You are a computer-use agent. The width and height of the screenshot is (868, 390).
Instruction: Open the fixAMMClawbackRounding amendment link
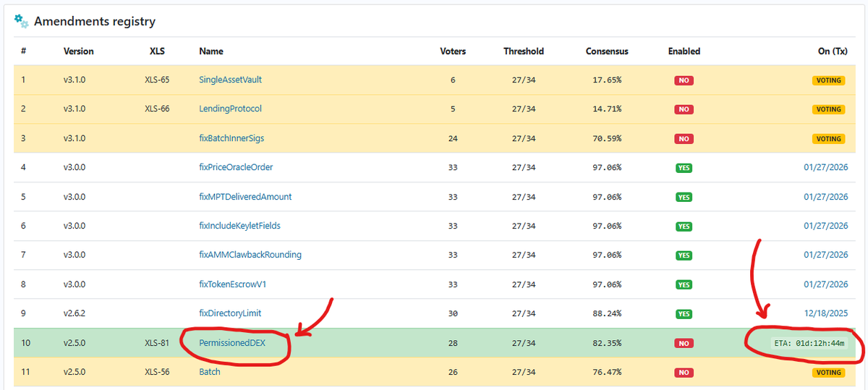[250, 255]
